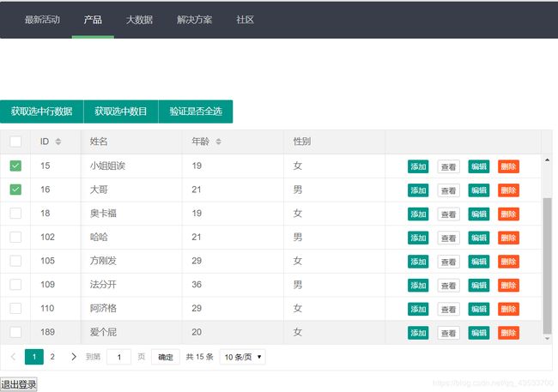Uncheck the row with ID 16
Viewport: 558px width, 392px height.
pyautogui.click(x=15, y=190)
